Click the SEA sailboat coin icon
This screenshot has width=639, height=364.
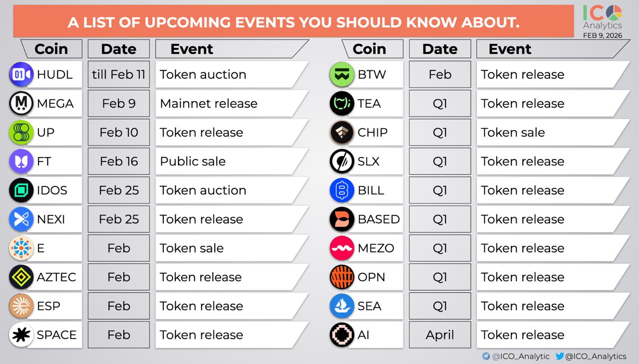tap(342, 306)
